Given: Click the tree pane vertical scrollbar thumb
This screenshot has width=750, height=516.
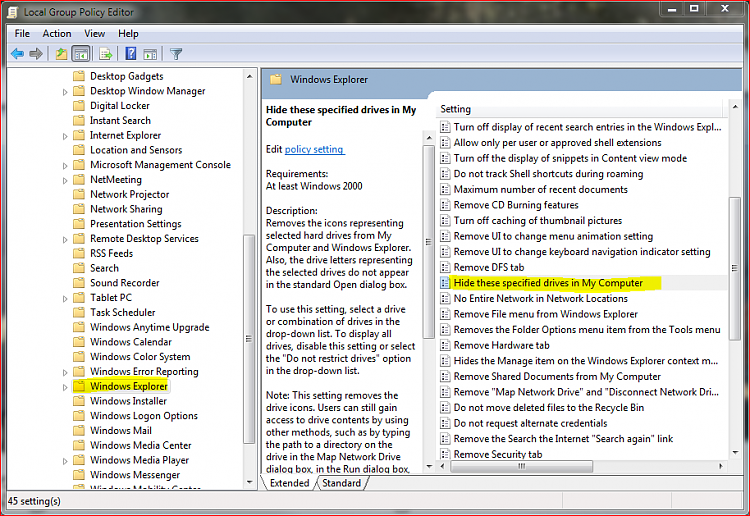Looking at the screenshot, I should [x=249, y=339].
